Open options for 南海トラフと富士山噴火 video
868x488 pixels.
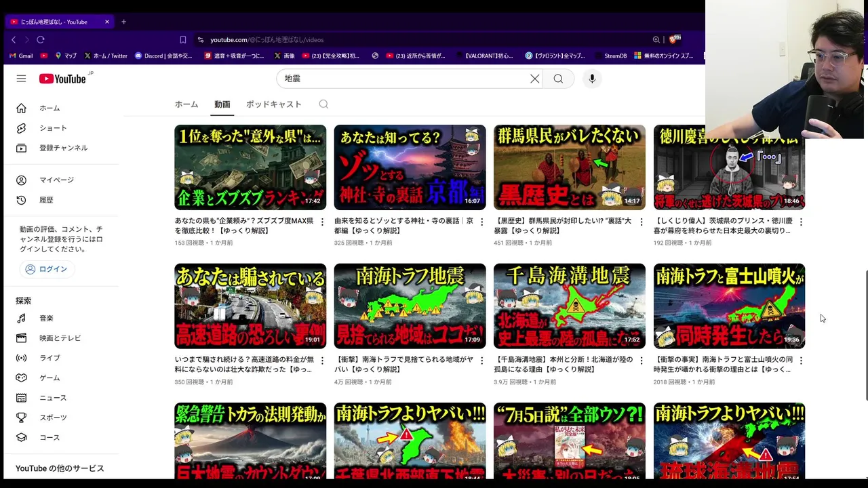[x=801, y=361]
